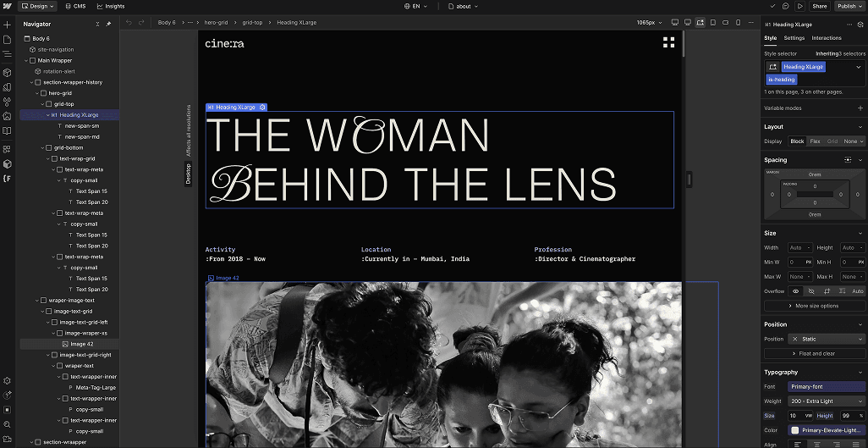868x448 pixels.
Task: Open site settings gear in left sidebar
Action: pyautogui.click(x=7, y=381)
